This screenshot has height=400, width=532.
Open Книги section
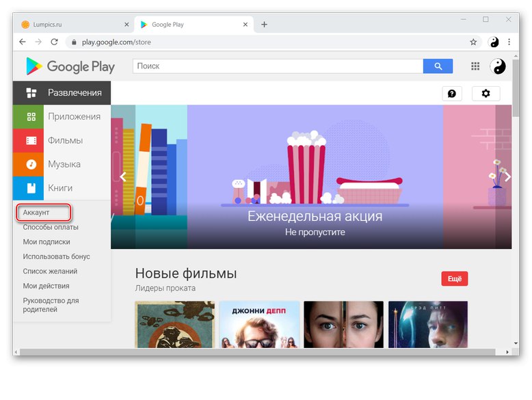tap(62, 188)
